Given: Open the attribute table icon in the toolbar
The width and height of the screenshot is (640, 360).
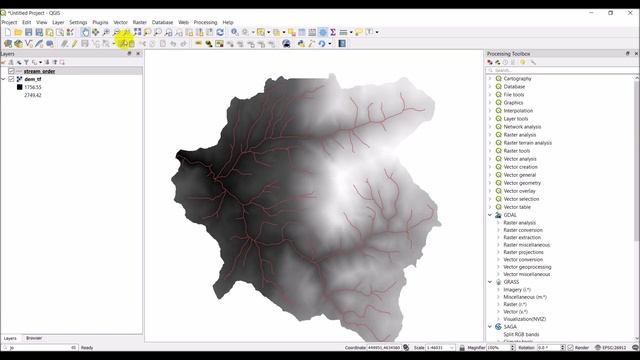Looking at the screenshot, I should [302, 32].
